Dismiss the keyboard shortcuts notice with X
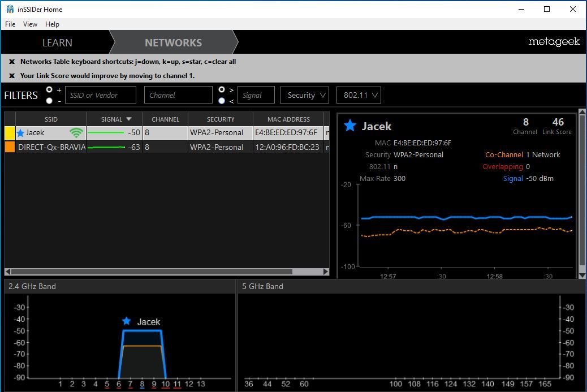Viewport: 587px width, 392px height. (12, 62)
